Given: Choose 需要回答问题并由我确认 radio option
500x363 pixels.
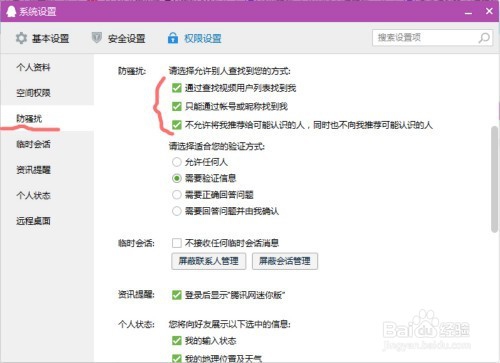Looking at the screenshot, I should tap(177, 211).
